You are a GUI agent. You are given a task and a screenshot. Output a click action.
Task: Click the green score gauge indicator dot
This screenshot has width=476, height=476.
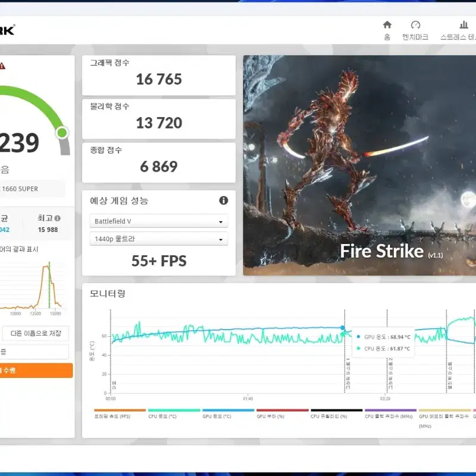62,133
